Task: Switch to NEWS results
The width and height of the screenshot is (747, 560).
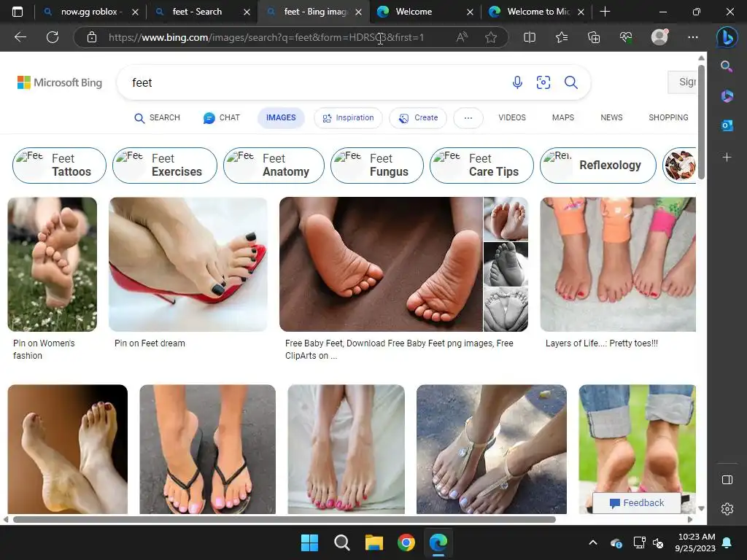Action: pyautogui.click(x=611, y=117)
